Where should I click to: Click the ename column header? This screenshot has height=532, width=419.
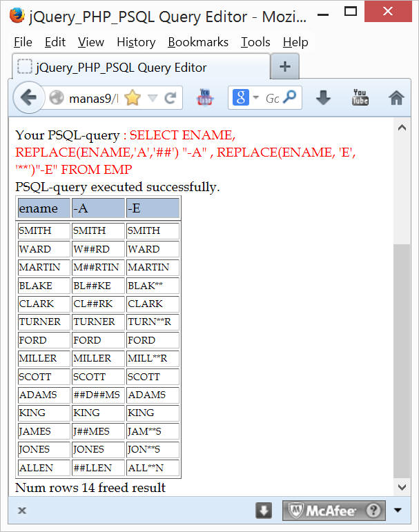point(43,208)
